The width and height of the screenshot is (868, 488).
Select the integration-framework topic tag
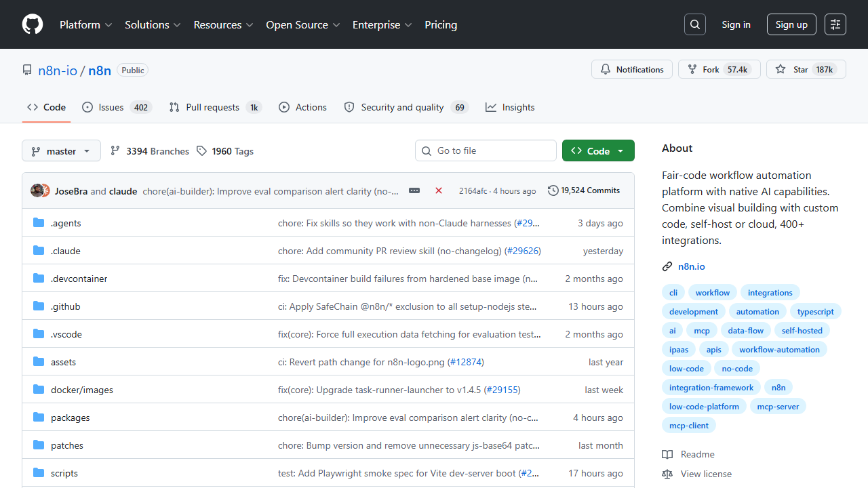tap(711, 388)
